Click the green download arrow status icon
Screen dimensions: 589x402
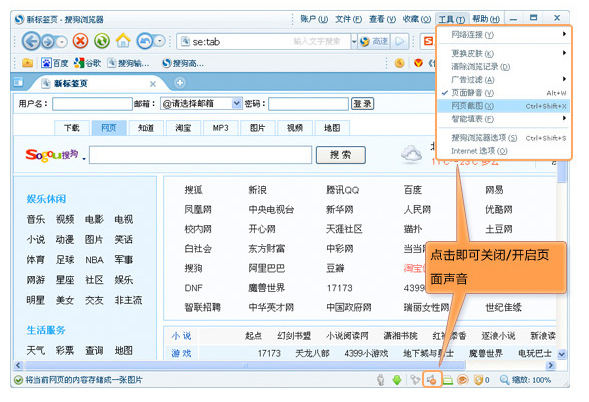point(397,380)
